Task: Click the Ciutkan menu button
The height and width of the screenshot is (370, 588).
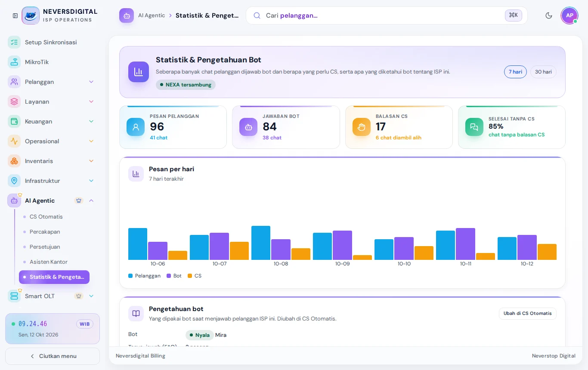Action: point(53,356)
